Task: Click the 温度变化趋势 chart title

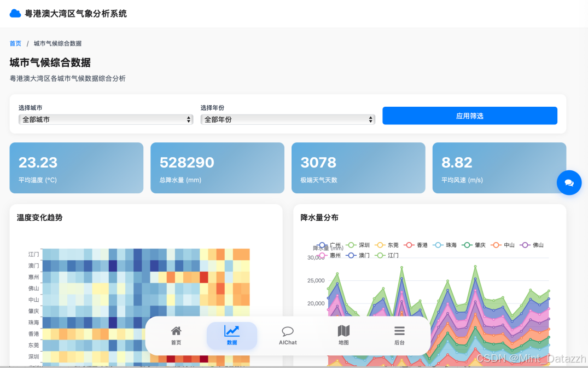Action: point(40,217)
